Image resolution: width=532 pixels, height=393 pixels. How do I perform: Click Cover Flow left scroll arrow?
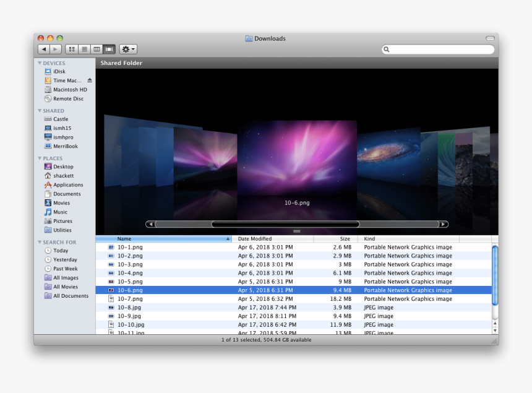[151, 224]
